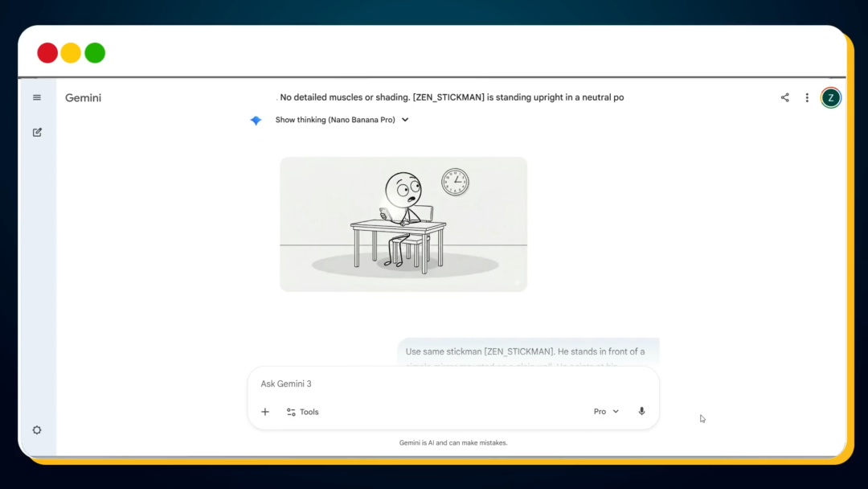Activate the microphone voice input
Viewport: 868px width, 489px height.
(x=641, y=411)
